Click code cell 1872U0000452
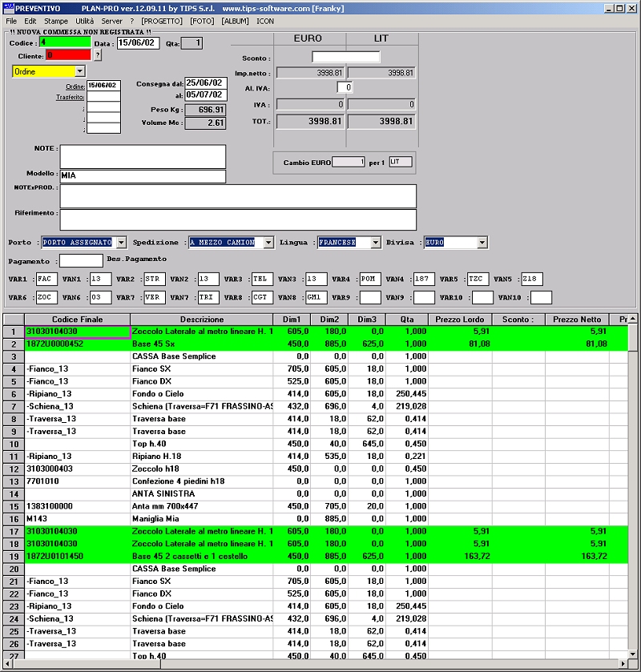 (77, 344)
